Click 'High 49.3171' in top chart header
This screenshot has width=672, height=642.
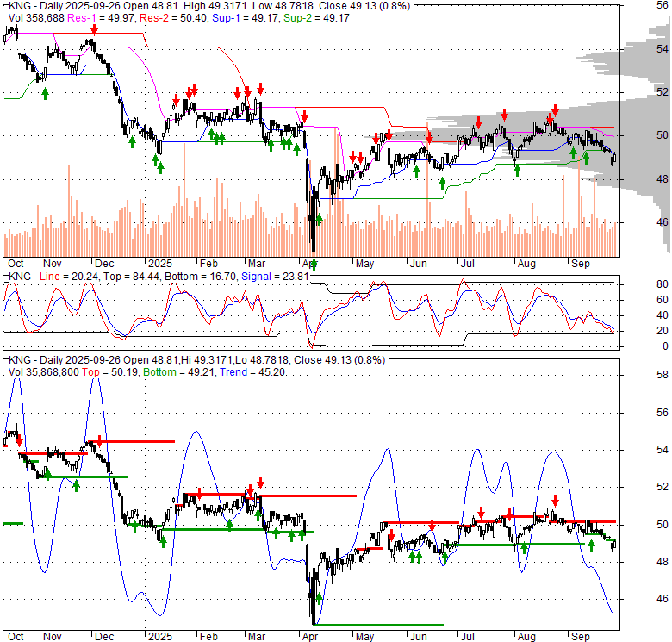click(215, 6)
